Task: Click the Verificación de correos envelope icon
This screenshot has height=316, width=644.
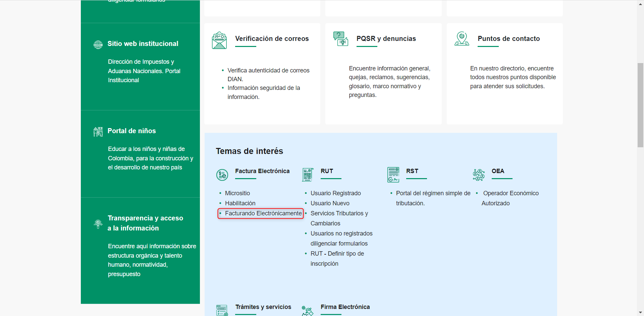Action: [x=219, y=40]
